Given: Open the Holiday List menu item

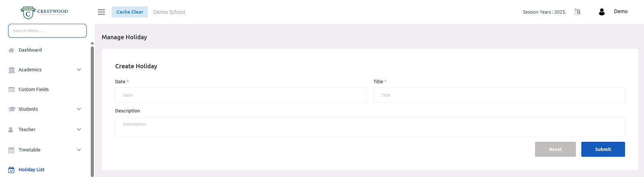Looking at the screenshot, I should (x=31, y=170).
